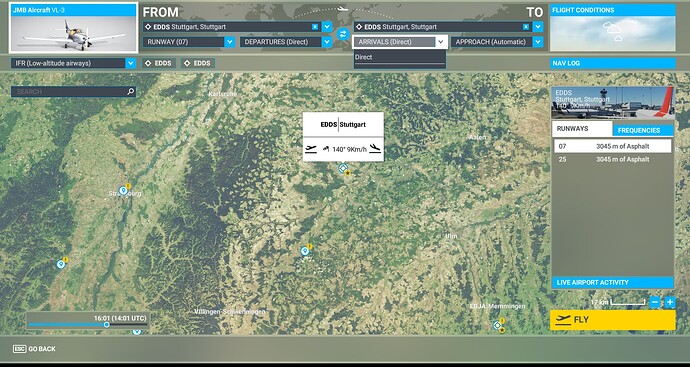Click the Stuttgart airport marker on map
Viewport: 690px width, 367px height.
[x=343, y=168]
